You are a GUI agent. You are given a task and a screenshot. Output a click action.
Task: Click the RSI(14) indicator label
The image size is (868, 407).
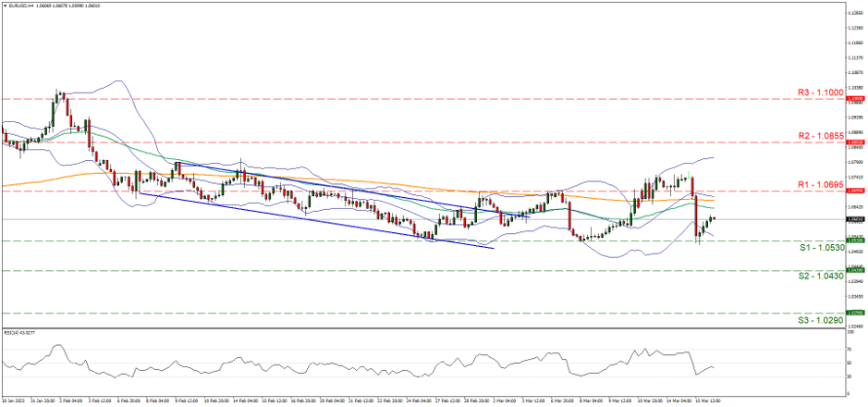(20, 332)
